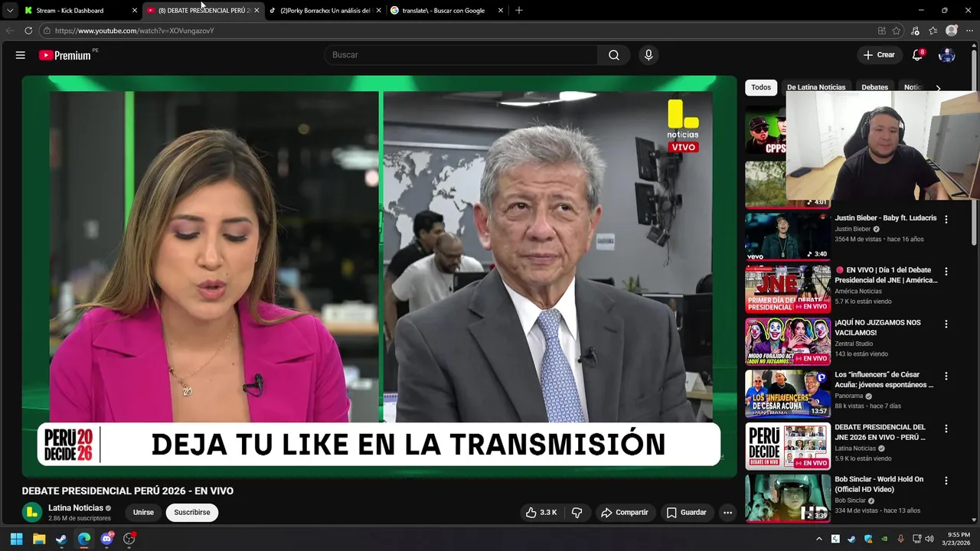The image size is (980, 551).
Task: Select the Debates filter chip
Action: pyautogui.click(x=874, y=87)
